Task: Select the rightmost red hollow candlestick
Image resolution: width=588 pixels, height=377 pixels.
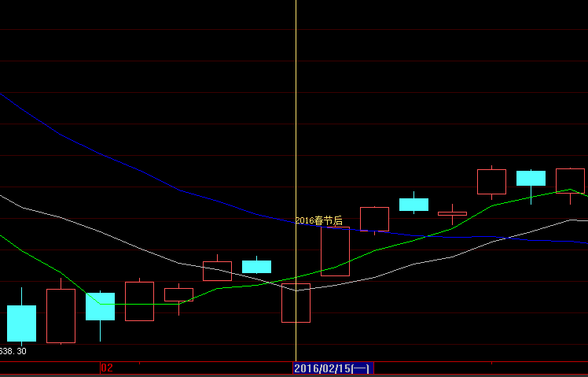Action: pos(570,181)
